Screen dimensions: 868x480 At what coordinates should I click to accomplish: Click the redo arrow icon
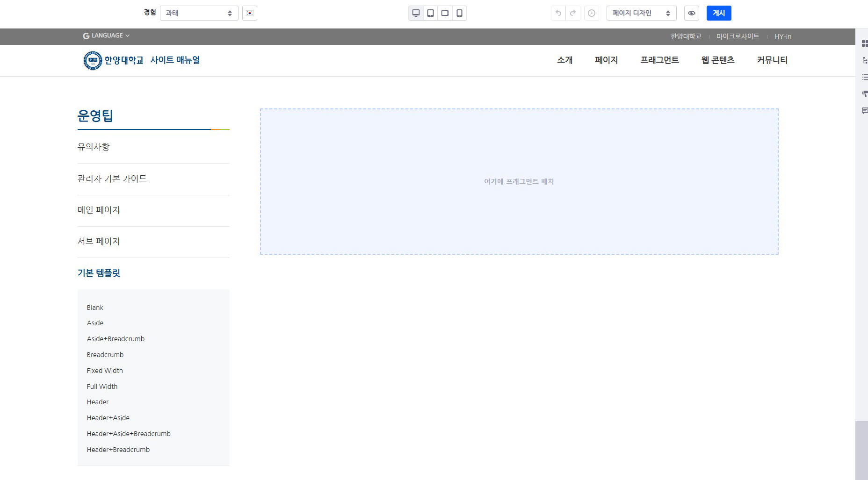(573, 13)
